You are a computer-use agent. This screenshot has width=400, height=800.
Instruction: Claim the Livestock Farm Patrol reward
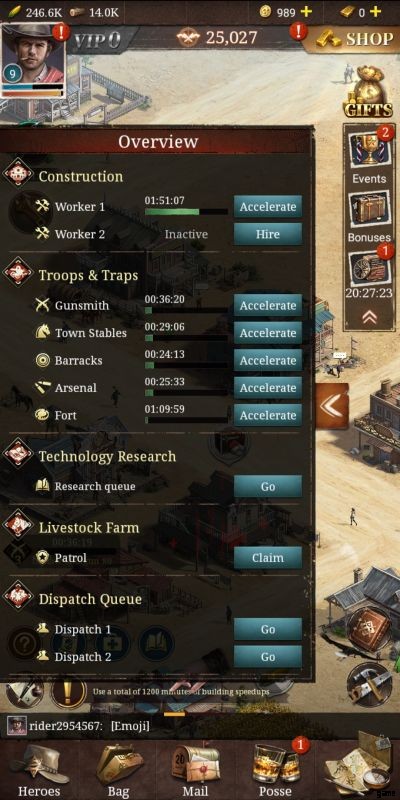268,558
